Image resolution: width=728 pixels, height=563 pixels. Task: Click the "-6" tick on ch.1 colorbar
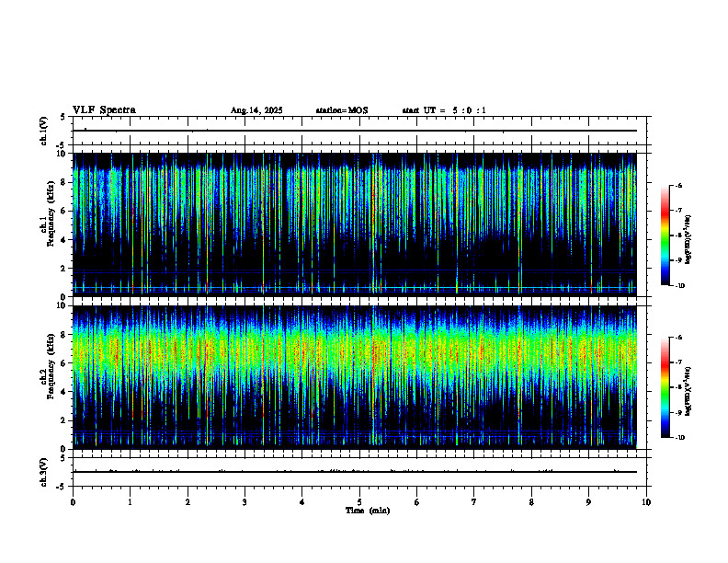coord(678,185)
